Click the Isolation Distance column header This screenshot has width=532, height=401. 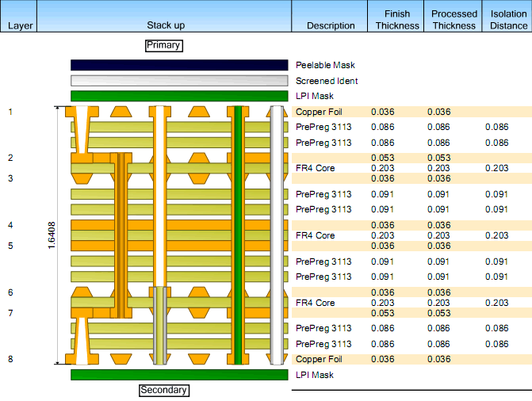[507, 16]
